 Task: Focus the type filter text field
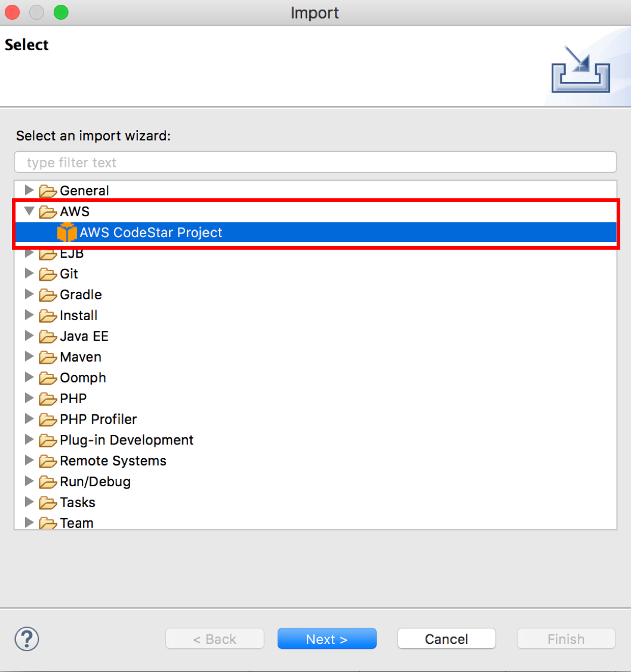[x=315, y=162]
